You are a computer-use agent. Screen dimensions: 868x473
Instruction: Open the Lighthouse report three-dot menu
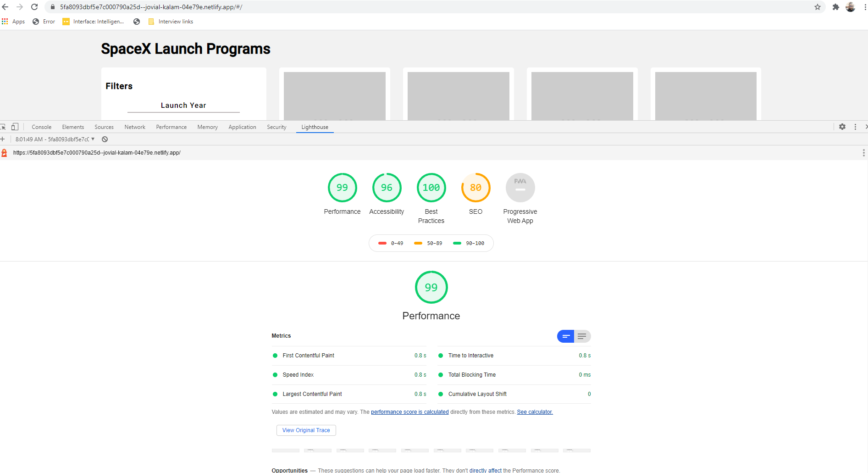[x=864, y=153]
